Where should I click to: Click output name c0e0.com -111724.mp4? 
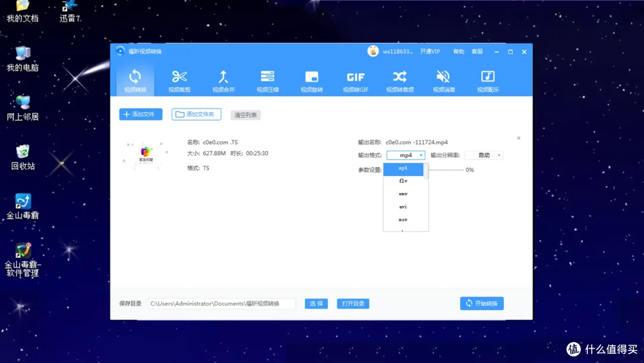[416, 142]
